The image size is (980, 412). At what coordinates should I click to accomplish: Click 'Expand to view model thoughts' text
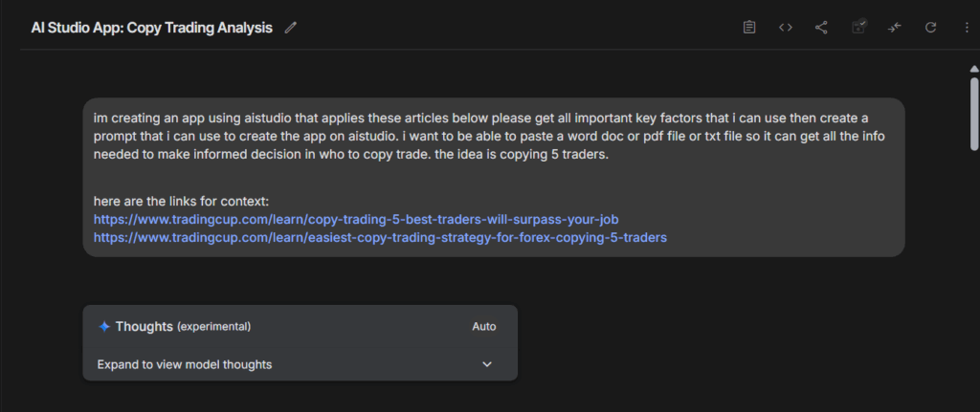tap(185, 364)
